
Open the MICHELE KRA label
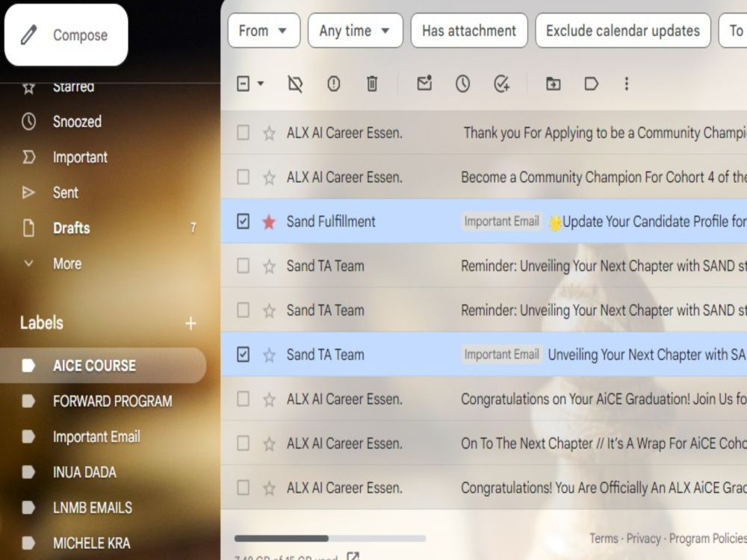point(91,544)
